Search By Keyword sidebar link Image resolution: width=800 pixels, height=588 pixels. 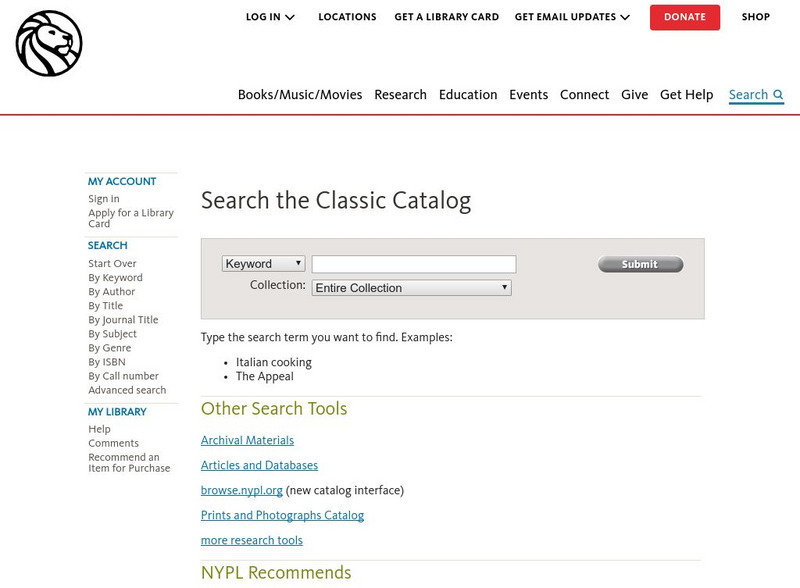[x=115, y=278]
